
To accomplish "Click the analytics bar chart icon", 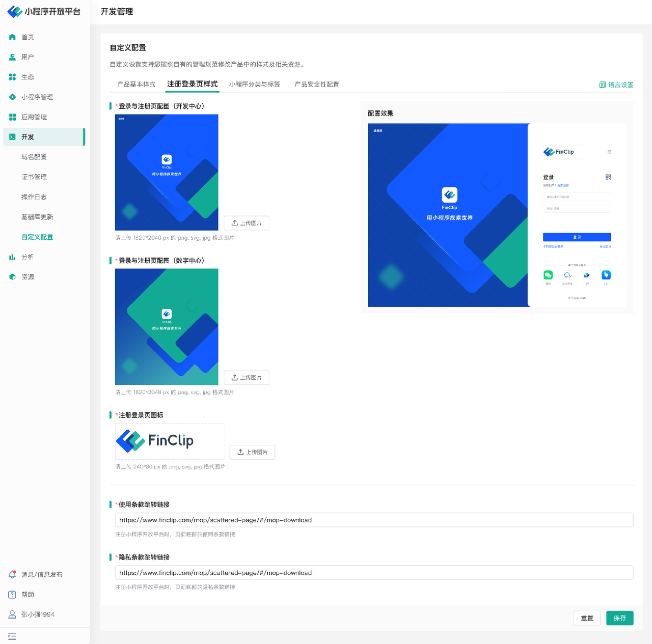I will pos(12,257).
